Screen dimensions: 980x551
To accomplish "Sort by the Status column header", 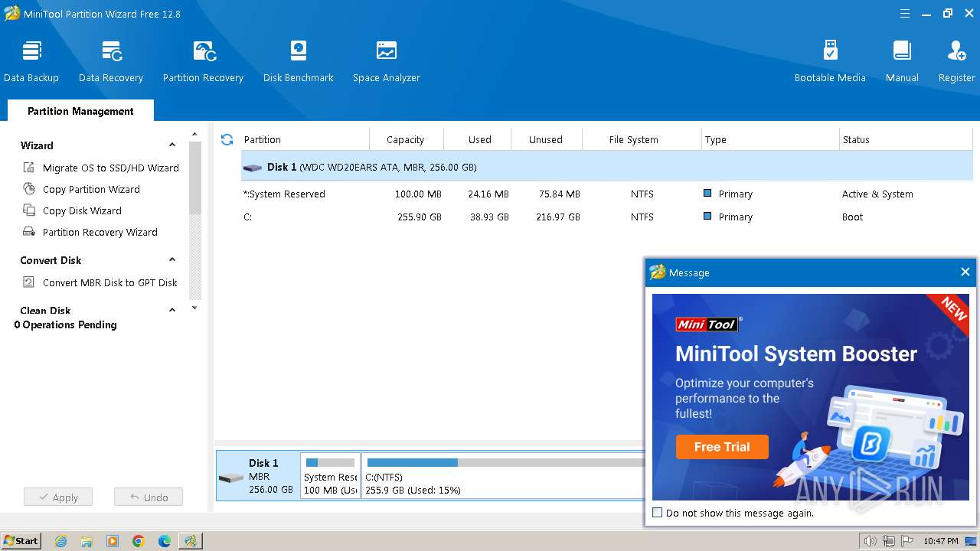I will coord(906,139).
